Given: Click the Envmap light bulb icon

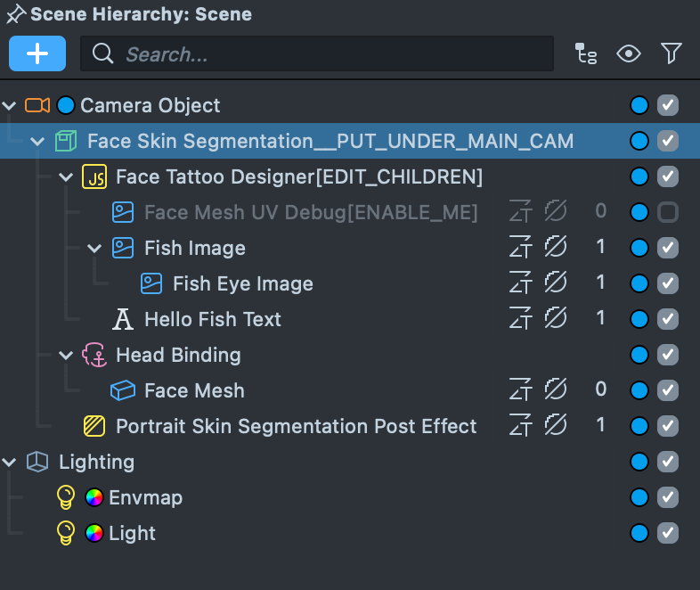Looking at the screenshot, I should (x=65, y=497).
